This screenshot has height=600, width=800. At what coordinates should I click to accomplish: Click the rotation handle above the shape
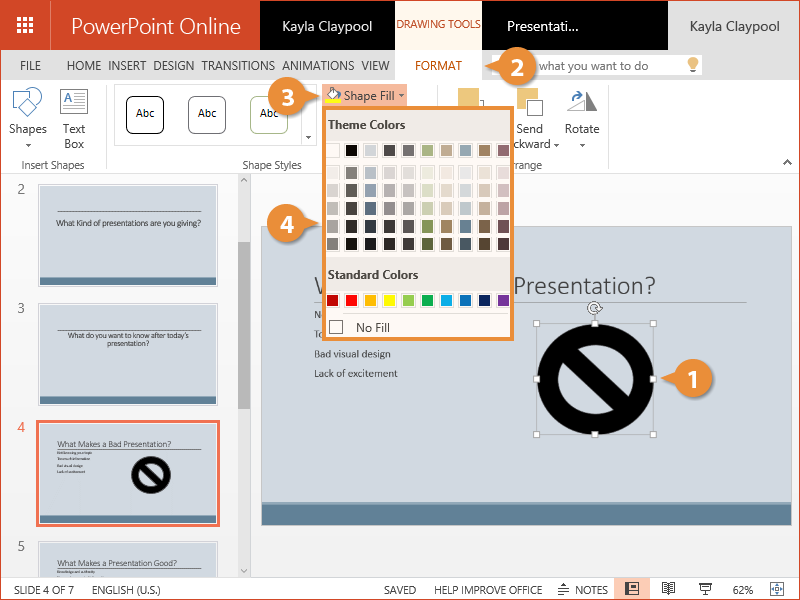tap(595, 309)
